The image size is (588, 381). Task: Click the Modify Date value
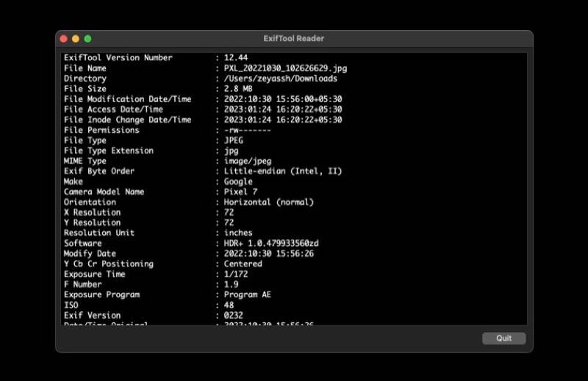point(269,253)
